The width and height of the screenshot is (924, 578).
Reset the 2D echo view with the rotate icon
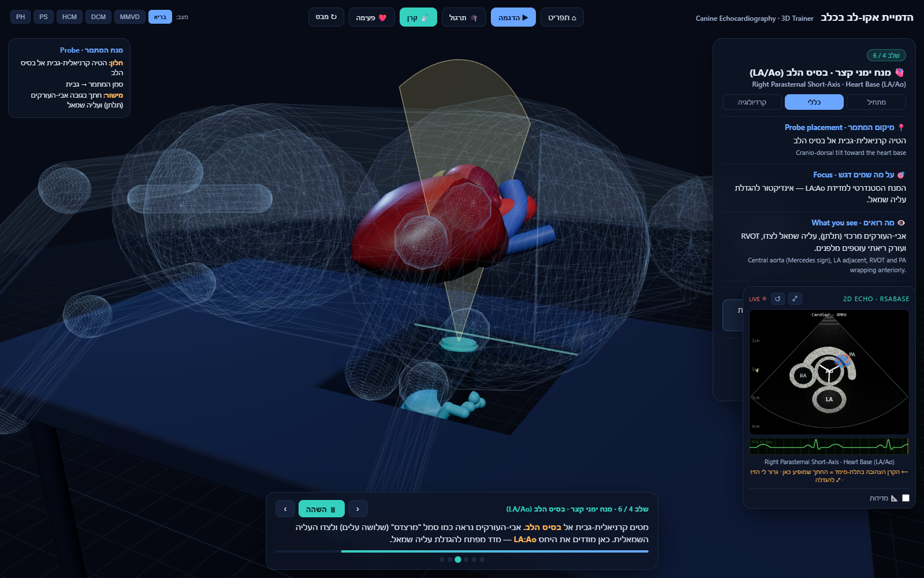[778, 299]
